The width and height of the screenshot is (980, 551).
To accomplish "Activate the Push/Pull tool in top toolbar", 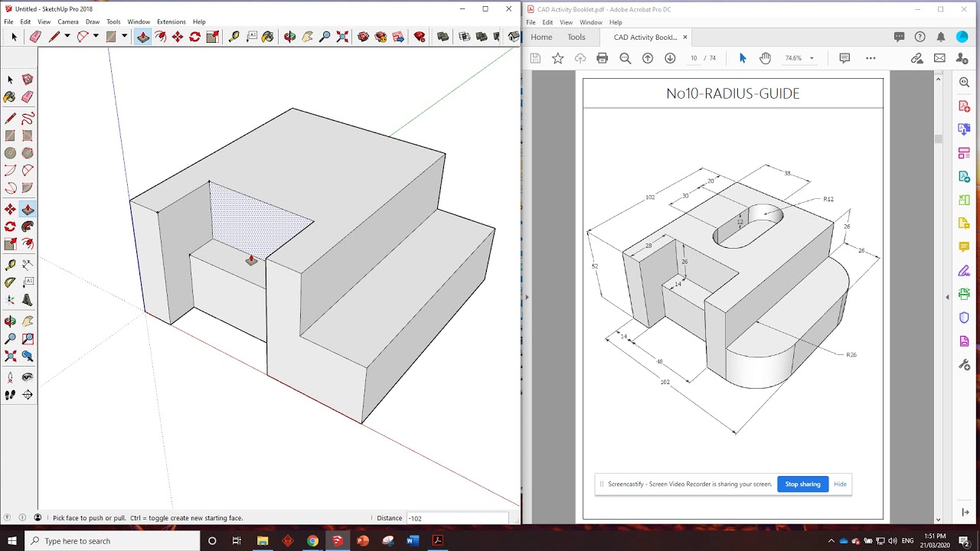I will (143, 37).
